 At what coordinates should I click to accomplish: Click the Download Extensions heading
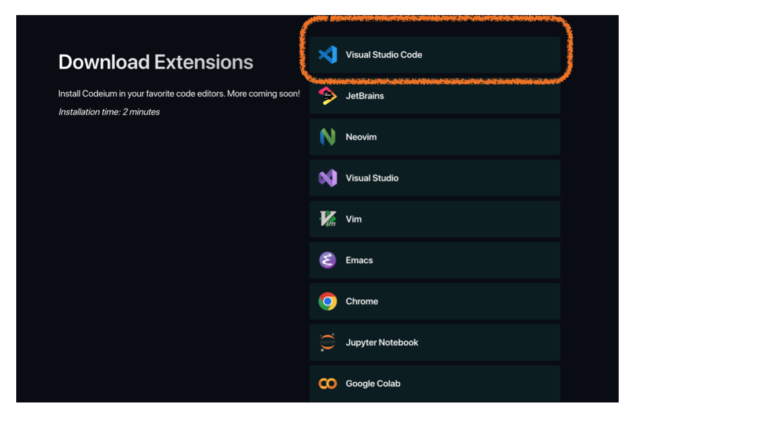pos(156,62)
